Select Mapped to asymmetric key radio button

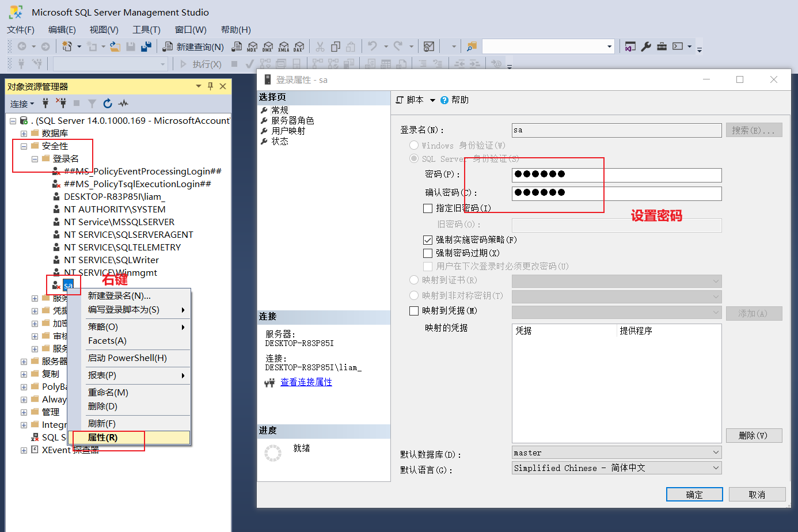coord(414,295)
